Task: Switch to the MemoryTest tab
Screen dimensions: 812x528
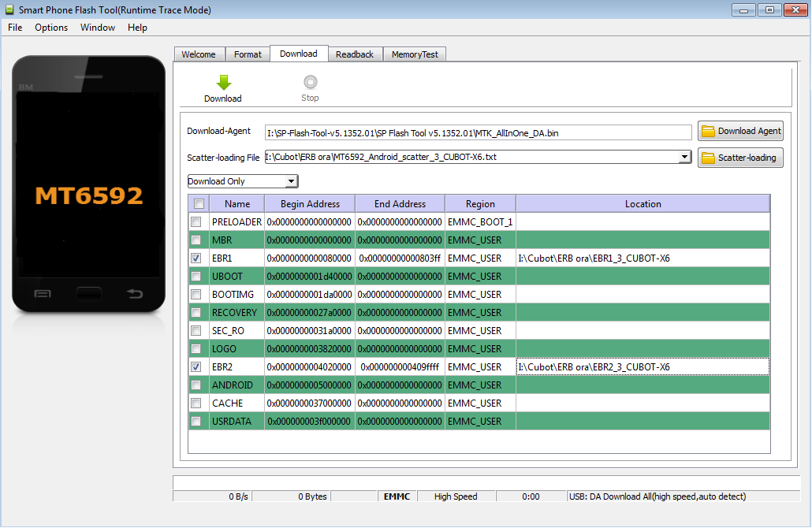Action: (415, 54)
